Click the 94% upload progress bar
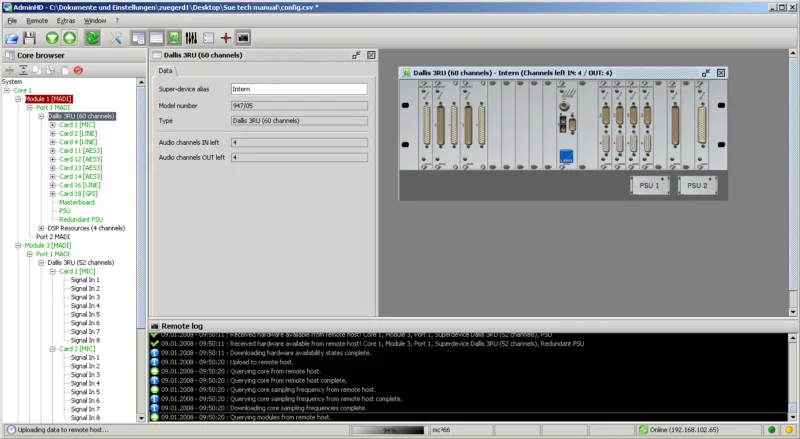 pos(389,430)
